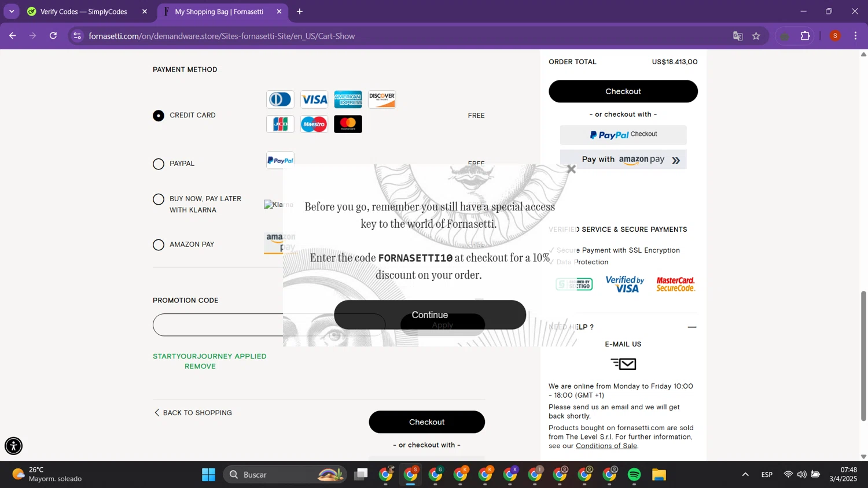Click the page vertical scrollbar
The image size is (868, 488).
[x=863, y=356]
